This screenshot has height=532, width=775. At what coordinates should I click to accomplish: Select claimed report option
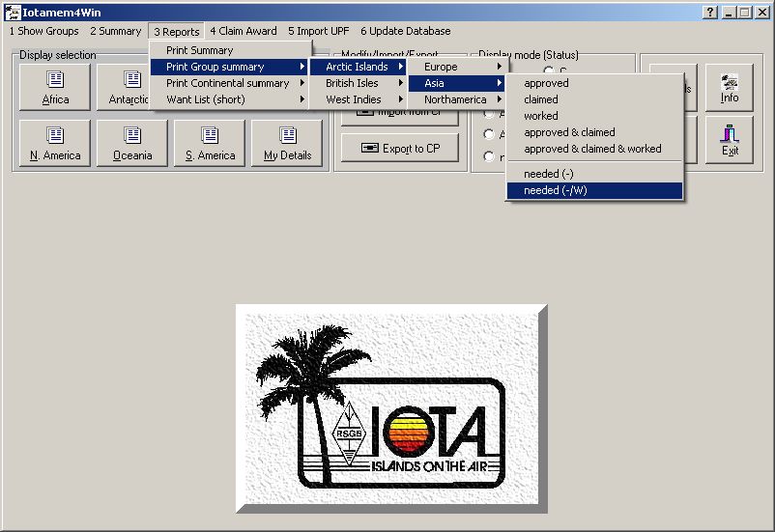tap(594, 99)
